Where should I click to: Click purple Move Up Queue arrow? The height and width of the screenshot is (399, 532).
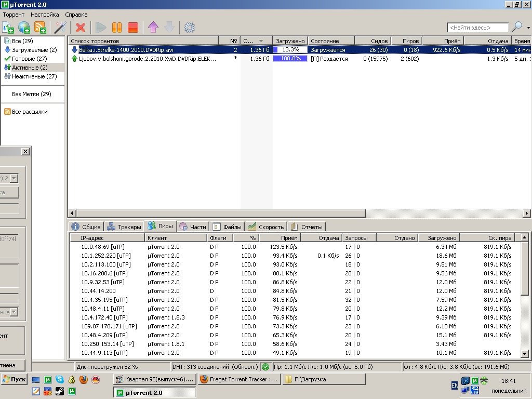click(153, 28)
